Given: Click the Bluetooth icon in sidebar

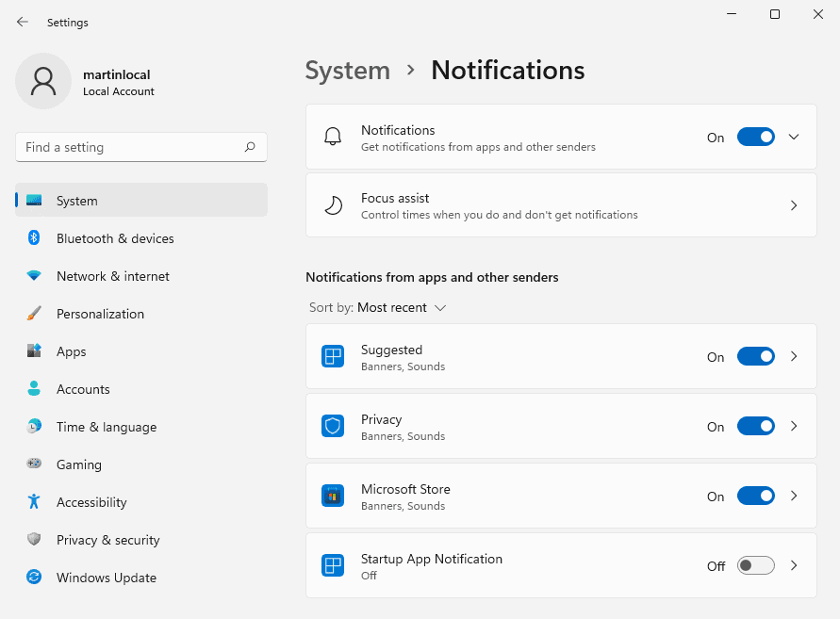Looking at the screenshot, I should pyautogui.click(x=34, y=237).
